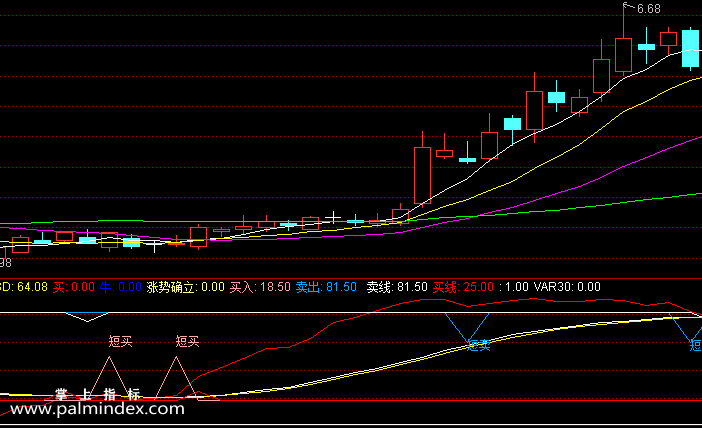
Task: Select the white 卖线: 81.50 label
Action: point(397,287)
